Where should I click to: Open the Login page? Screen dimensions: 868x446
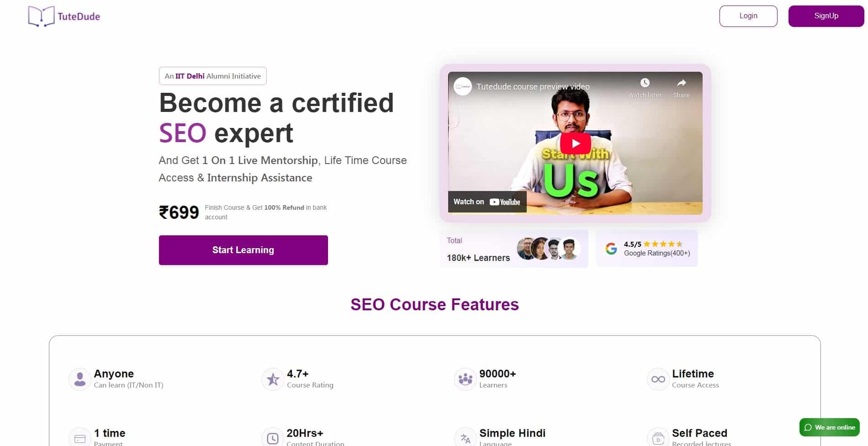point(748,16)
